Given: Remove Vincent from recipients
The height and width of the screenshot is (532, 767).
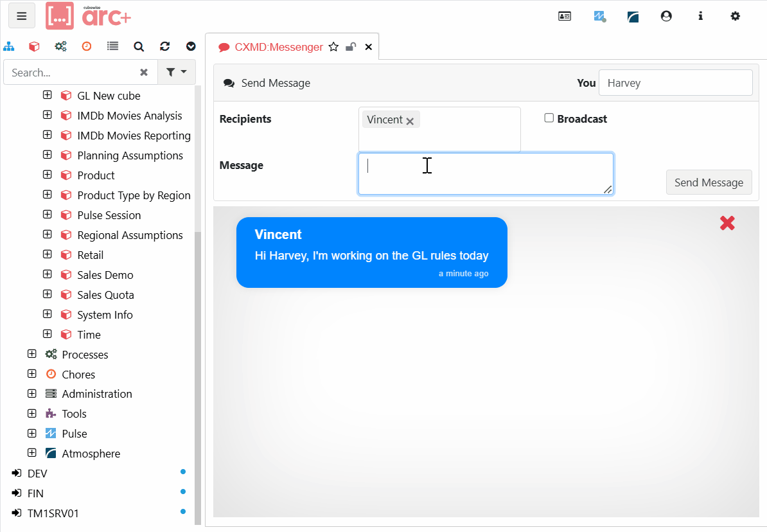Looking at the screenshot, I should tap(410, 121).
